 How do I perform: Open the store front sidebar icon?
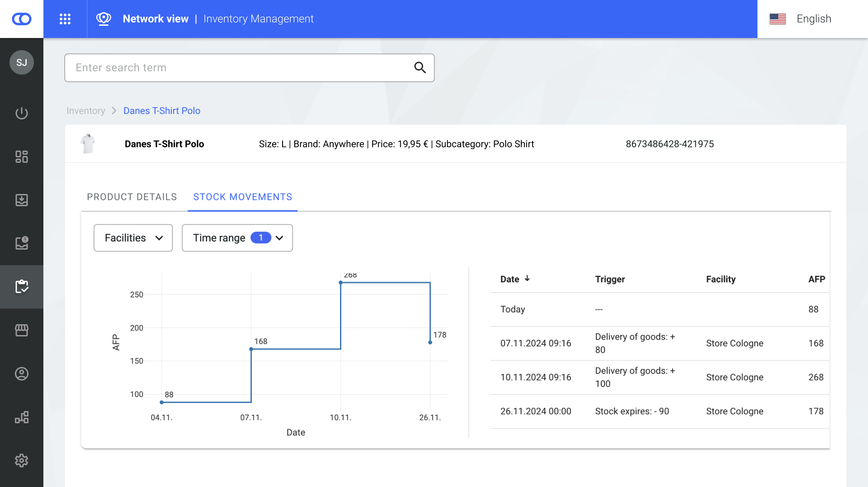[x=22, y=330]
